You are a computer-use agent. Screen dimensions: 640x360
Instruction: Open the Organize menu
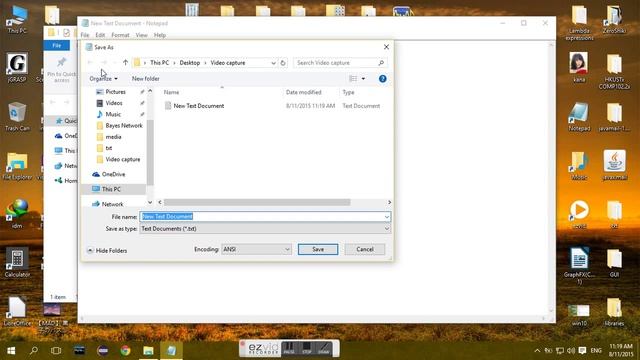(x=103, y=79)
